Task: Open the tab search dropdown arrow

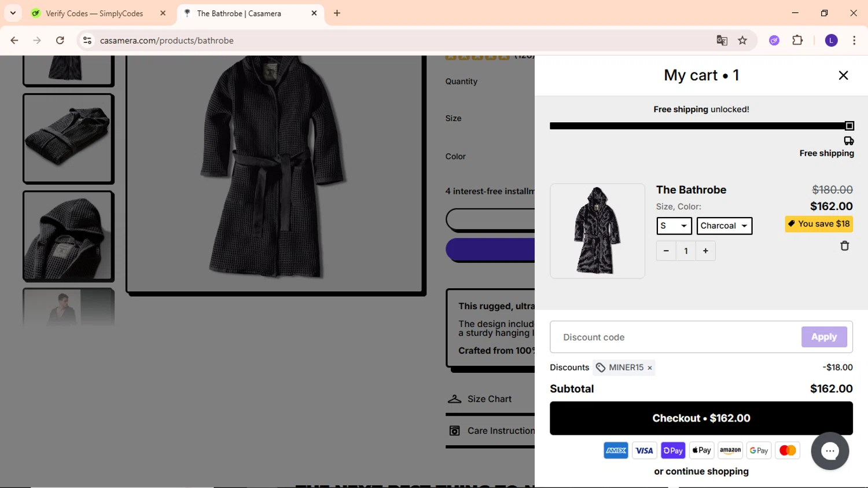Action: pyautogui.click(x=13, y=13)
